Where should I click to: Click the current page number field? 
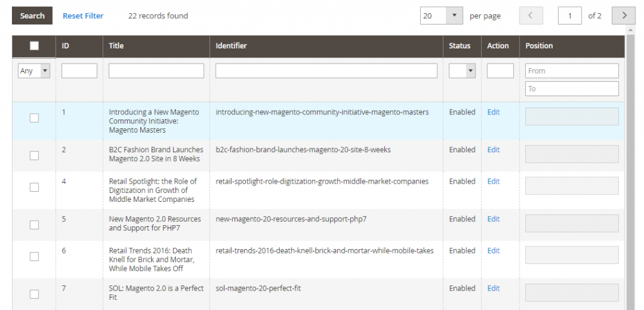[570, 16]
